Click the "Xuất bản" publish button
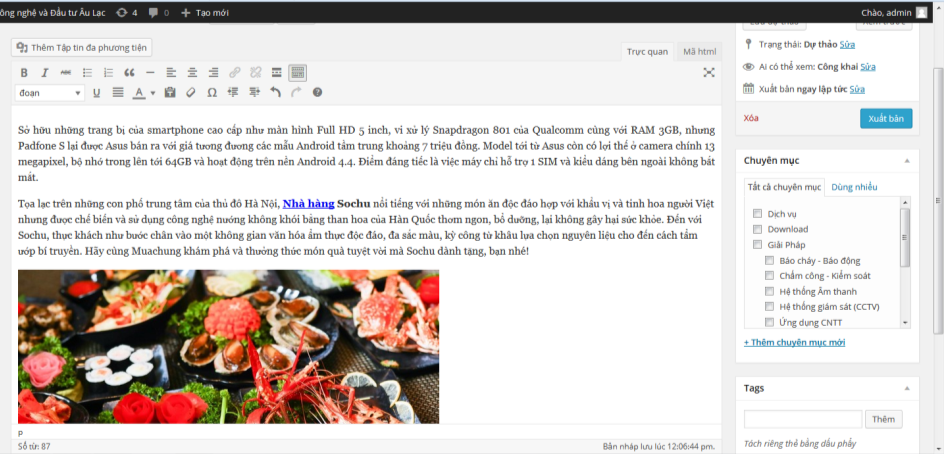The width and height of the screenshot is (944, 454). point(886,119)
